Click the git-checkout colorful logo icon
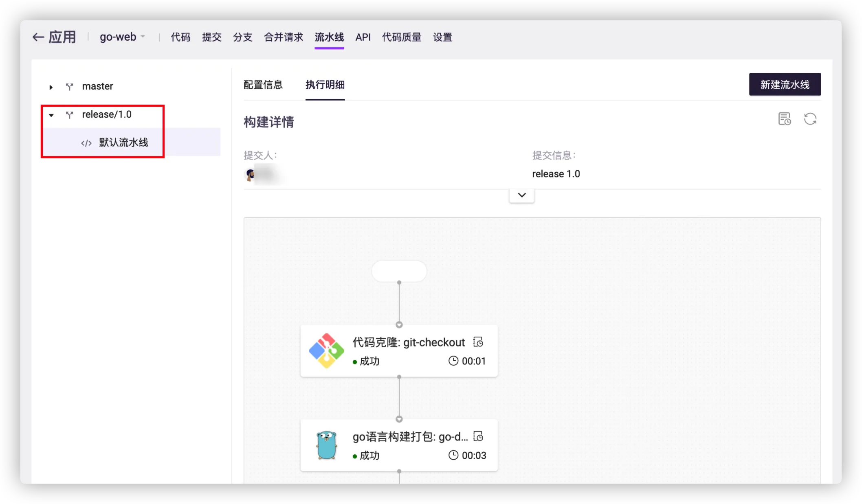The width and height of the screenshot is (862, 504). point(326,351)
